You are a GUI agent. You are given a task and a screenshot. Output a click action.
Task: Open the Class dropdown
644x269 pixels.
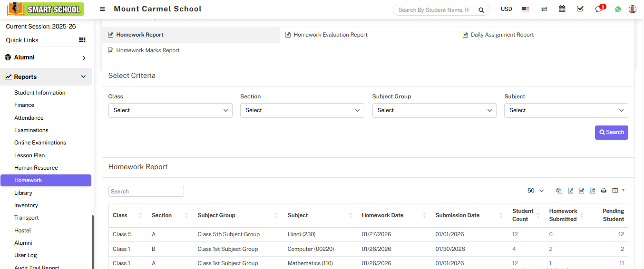tap(170, 110)
